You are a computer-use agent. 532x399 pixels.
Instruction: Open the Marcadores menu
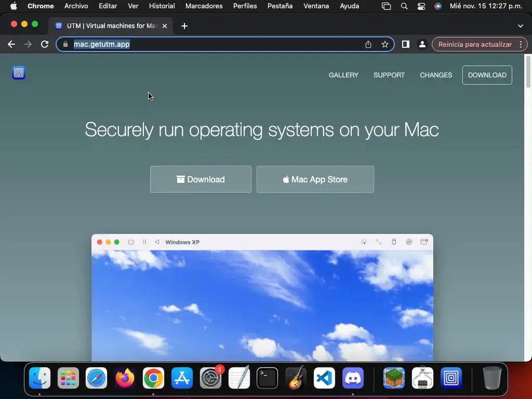click(204, 6)
